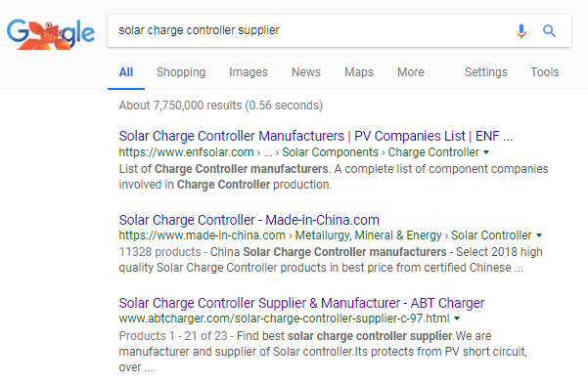Open the More search categories menu

411,72
